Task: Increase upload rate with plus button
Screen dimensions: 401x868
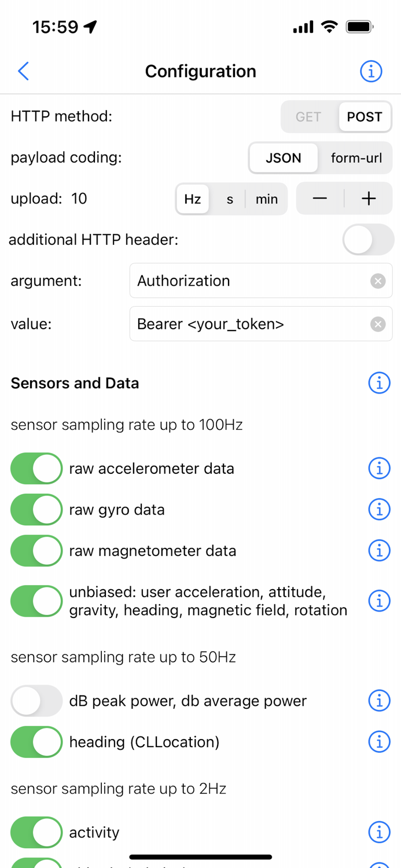Action: click(x=369, y=198)
